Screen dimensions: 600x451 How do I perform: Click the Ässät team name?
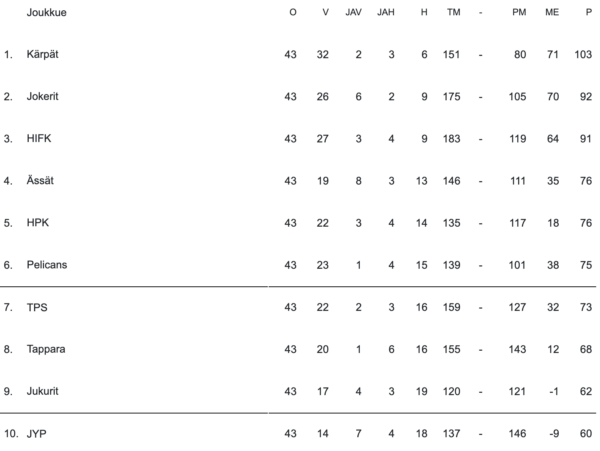pyautogui.click(x=42, y=181)
